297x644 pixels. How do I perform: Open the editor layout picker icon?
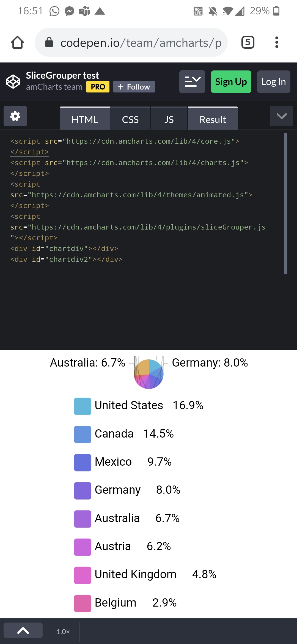[x=192, y=81]
